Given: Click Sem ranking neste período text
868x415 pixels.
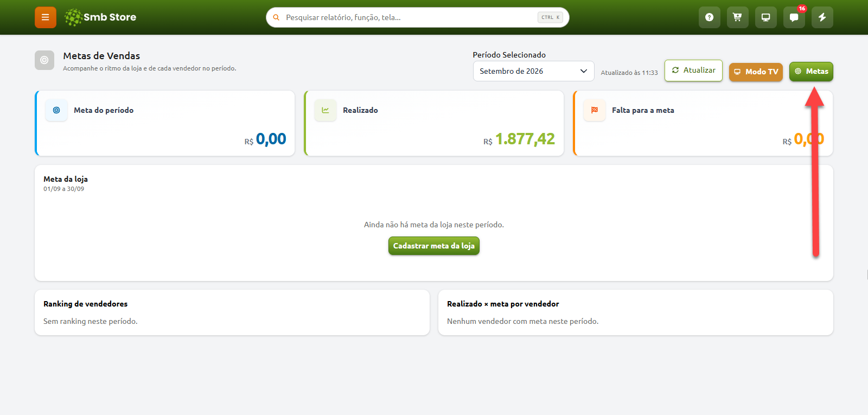Looking at the screenshot, I should pos(91,321).
